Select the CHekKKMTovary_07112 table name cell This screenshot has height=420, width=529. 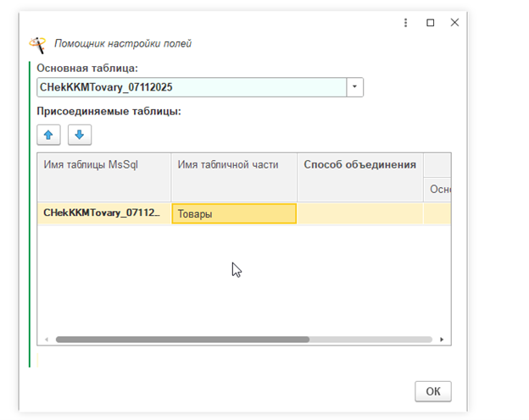point(104,213)
